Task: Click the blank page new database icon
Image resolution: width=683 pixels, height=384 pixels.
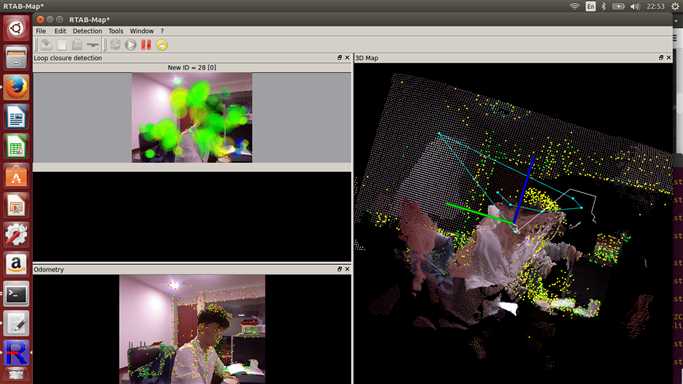Action: (62, 44)
